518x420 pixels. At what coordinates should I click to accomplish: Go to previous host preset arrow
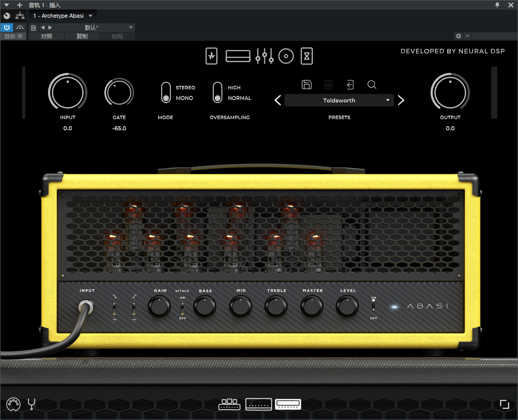coord(42,28)
